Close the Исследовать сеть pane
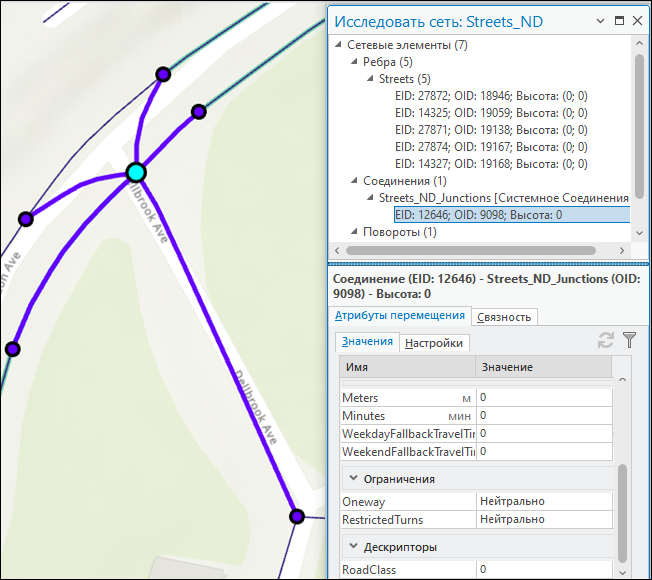The width and height of the screenshot is (652, 580). 637,20
